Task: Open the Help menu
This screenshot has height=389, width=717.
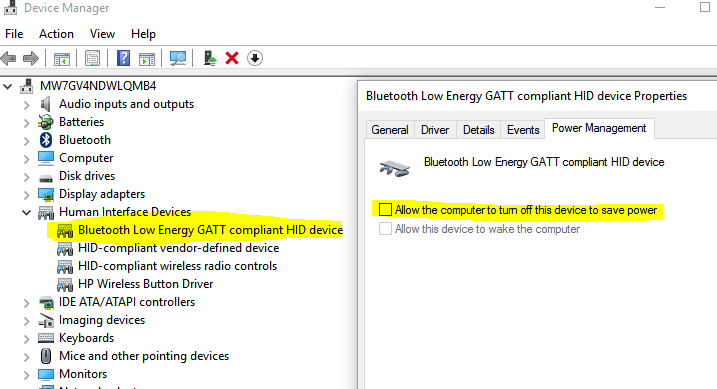Action: pos(144,34)
